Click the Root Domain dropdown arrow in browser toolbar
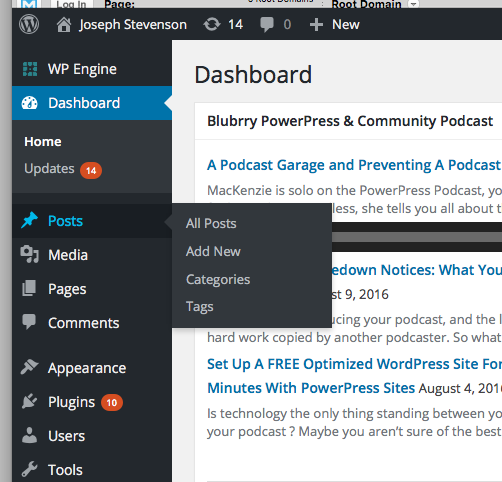502x482 pixels. click(x=413, y=4)
